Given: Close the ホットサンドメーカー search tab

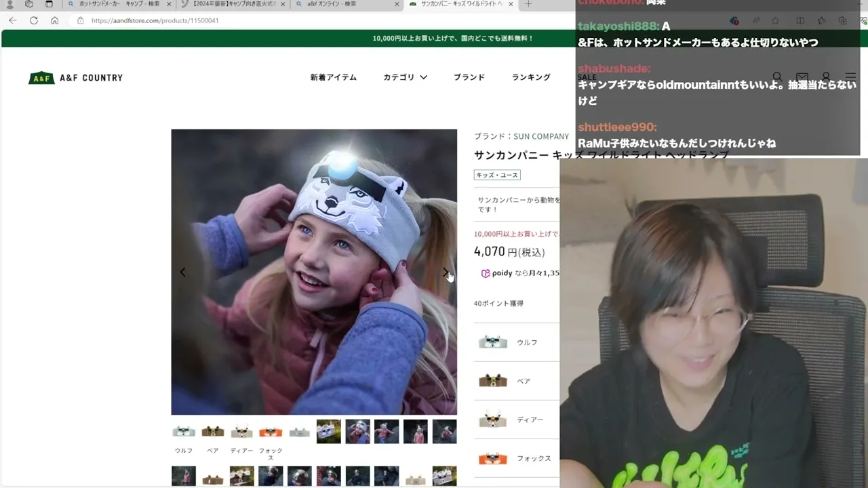Looking at the screenshot, I should pos(168,4).
